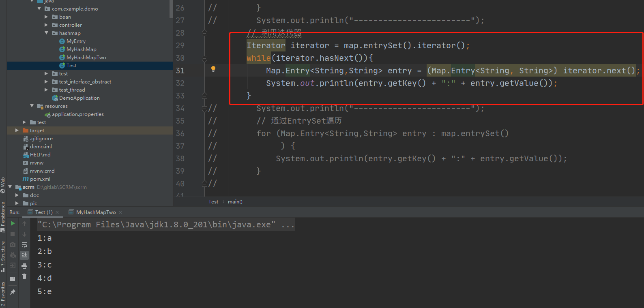Expand the test_thread package
Screen dimensions: 644x308
click(x=46, y=90)
